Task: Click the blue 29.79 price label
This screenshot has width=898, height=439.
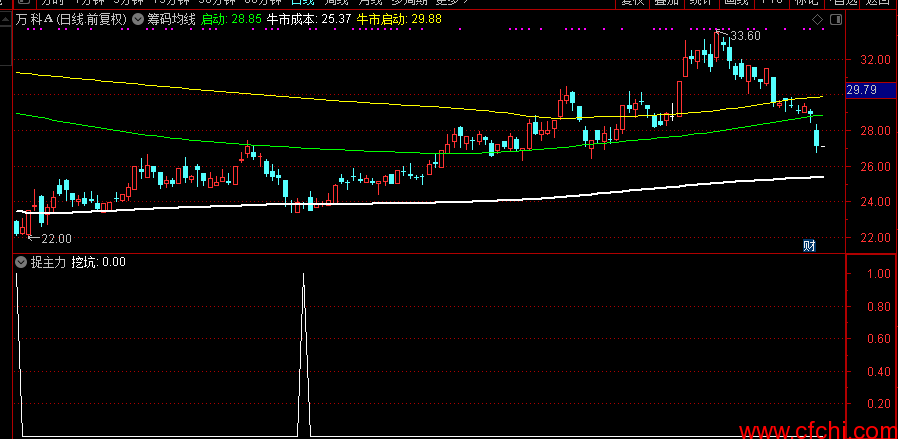Action: [x=871, y=89]
